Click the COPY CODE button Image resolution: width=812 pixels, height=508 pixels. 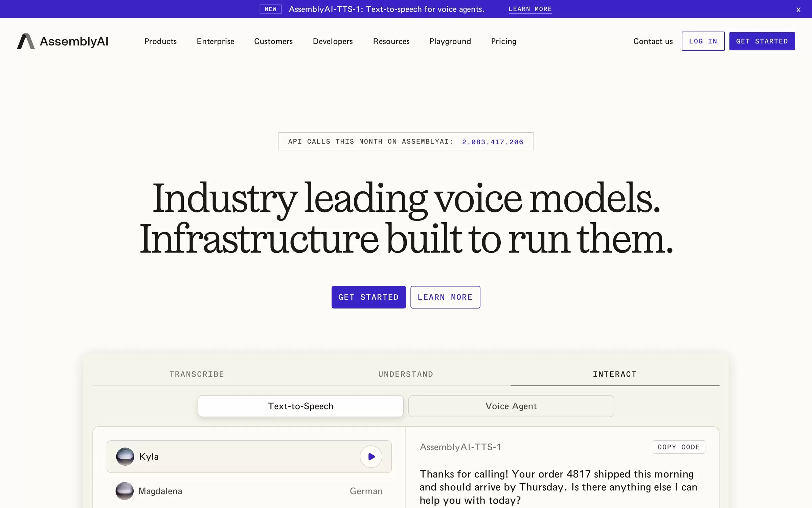(x=679, y=447)
